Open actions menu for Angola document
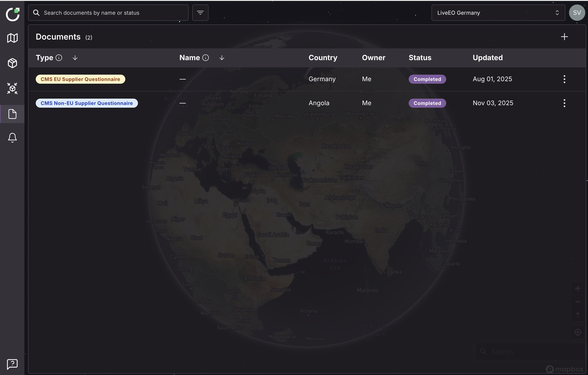Screen dimensions: 588x375 pyautogui.click(x=564, y=103)
